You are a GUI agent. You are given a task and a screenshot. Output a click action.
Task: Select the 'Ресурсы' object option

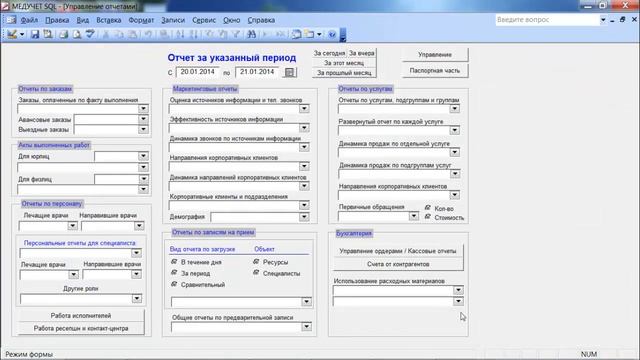click(x=256, y=261)
